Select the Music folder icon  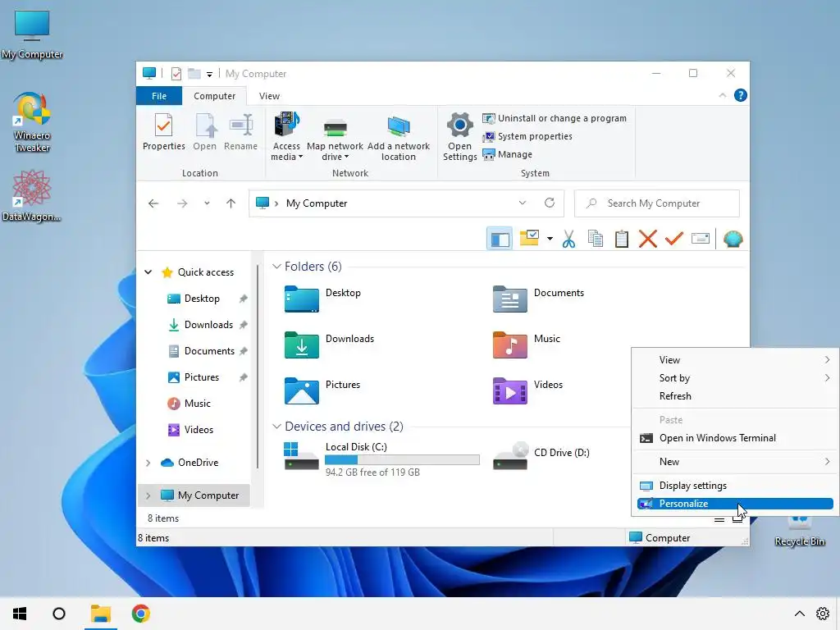pos(509,345)
